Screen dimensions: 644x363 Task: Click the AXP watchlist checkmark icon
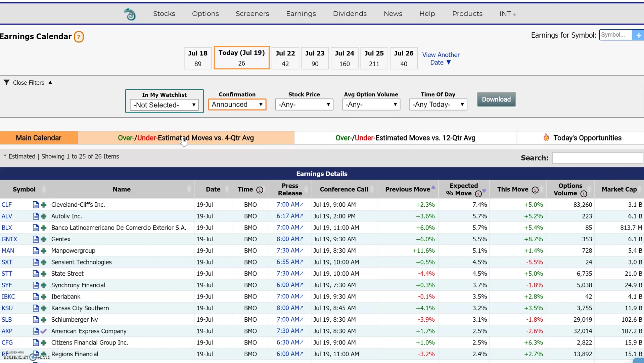(x=44, y=331)
